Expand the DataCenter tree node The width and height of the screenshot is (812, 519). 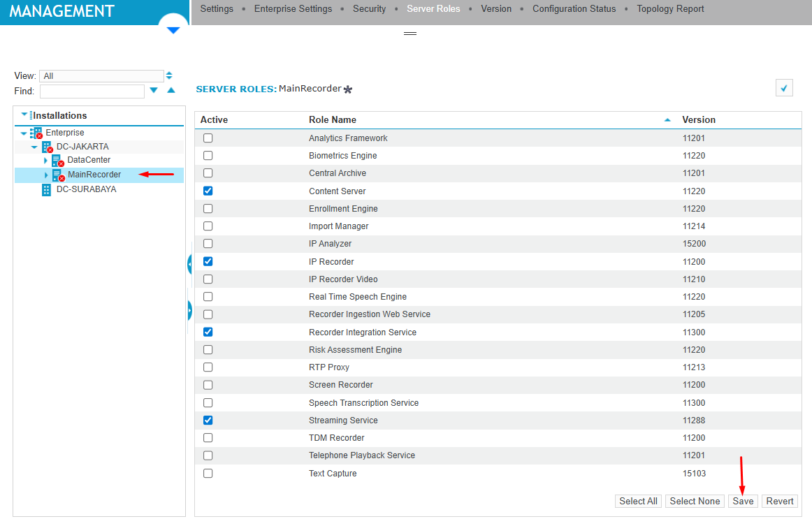click(45, 161)
